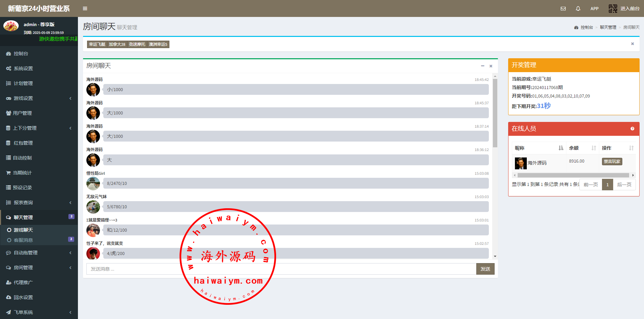Click the 发送消息 message input field
Viewport: 644px width, 319px height.
point(281,269)
